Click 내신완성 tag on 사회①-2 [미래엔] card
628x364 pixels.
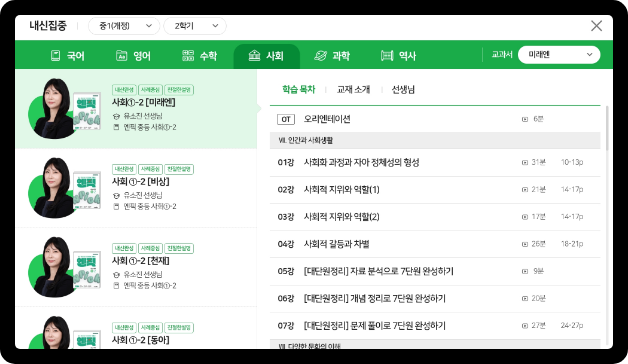124,90
